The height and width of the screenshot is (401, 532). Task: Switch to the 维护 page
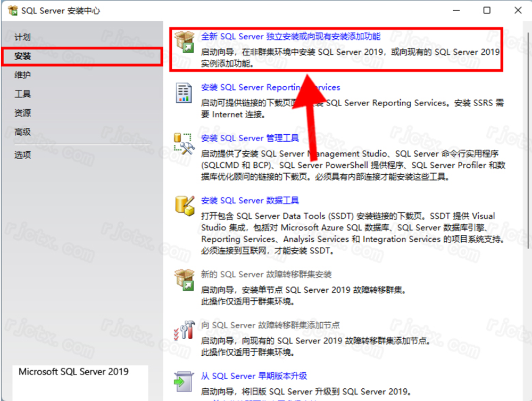(23, 75)
